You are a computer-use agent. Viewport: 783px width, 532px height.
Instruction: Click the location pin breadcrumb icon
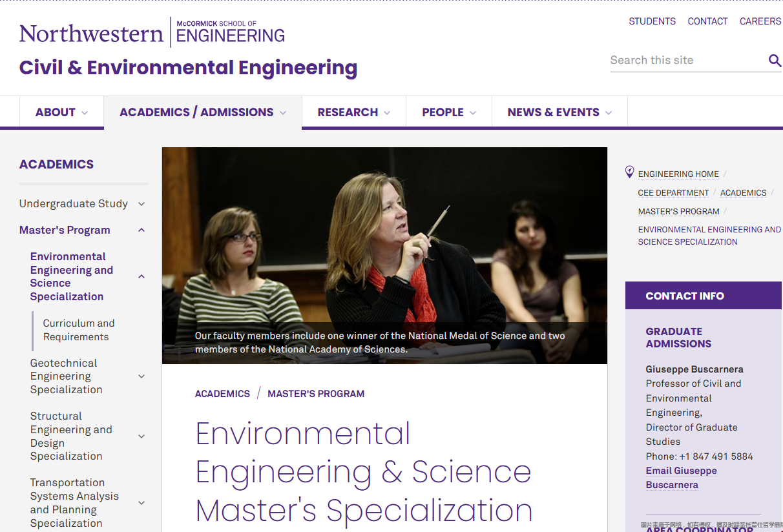630,172
